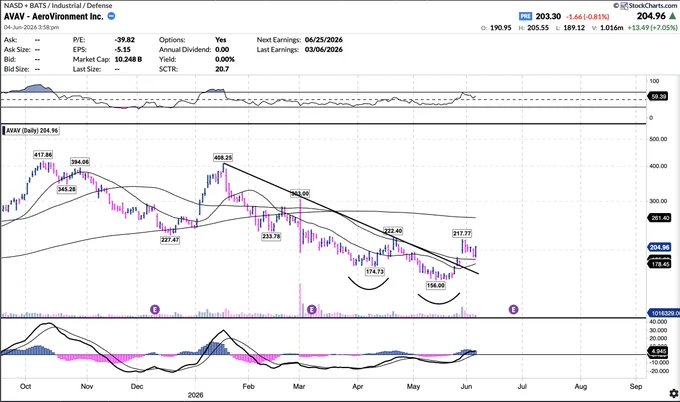Click the AVAV - AeroVironment Inc. title
The width and height of the screenshot is (680, 402).
(54, 16)
